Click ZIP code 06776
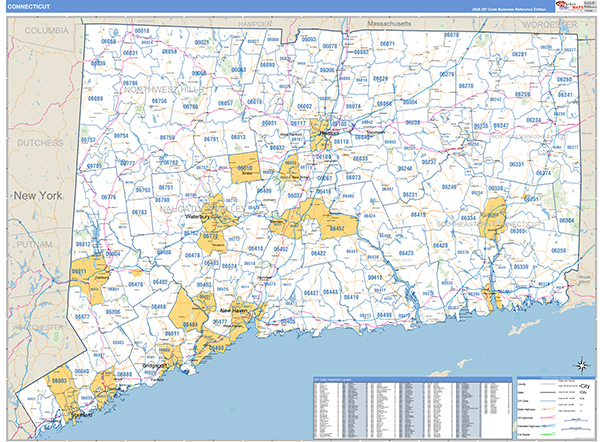 108,197
